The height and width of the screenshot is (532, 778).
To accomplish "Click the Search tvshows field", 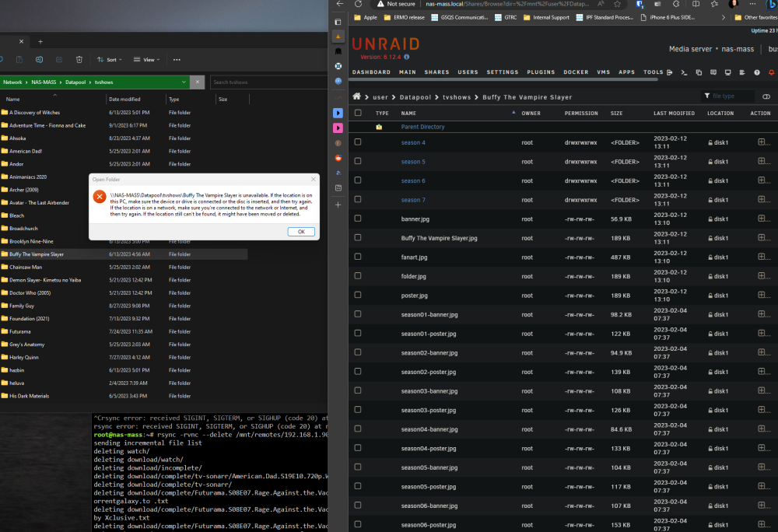I will 268,82.
